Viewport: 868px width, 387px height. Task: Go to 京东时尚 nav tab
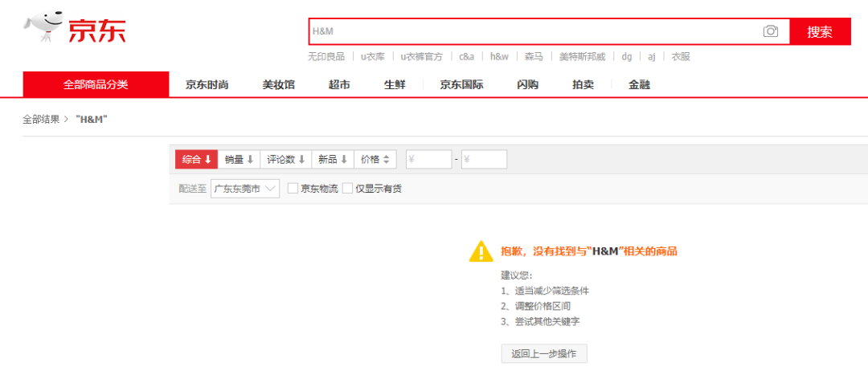point(207,85)
